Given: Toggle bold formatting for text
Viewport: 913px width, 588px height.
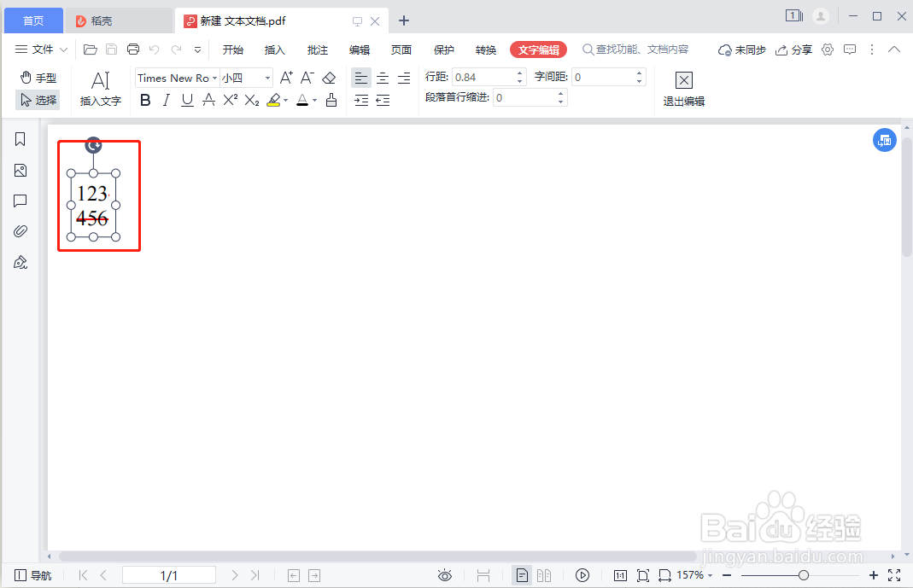Looking at the screenshot, I should (x=145, y=100).
